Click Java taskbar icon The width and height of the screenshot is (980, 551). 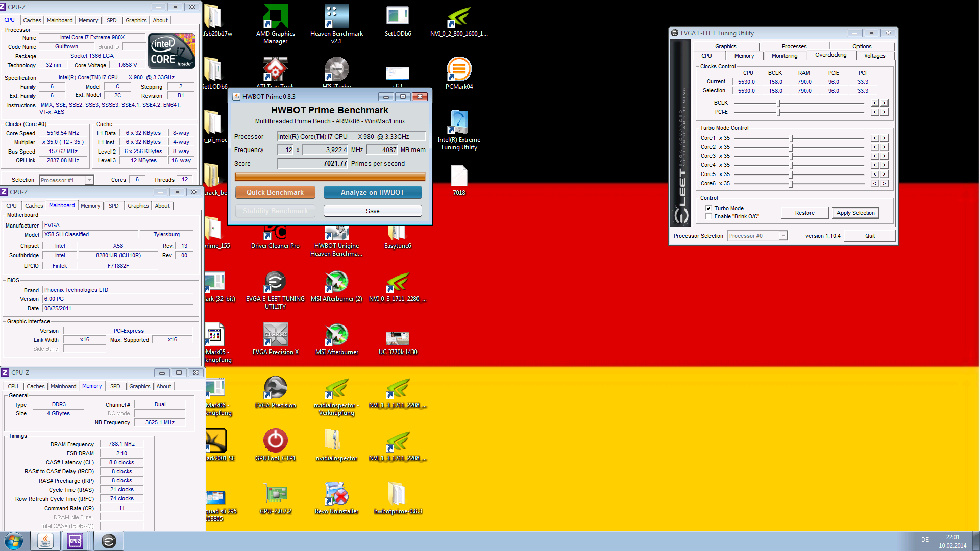pos(45,541)
